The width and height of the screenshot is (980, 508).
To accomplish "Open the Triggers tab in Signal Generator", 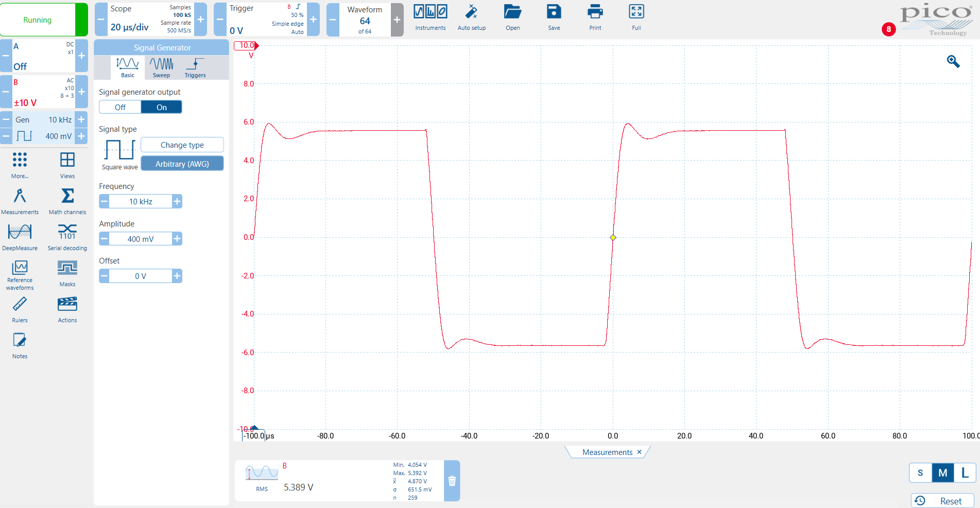I will pos(195,67).
